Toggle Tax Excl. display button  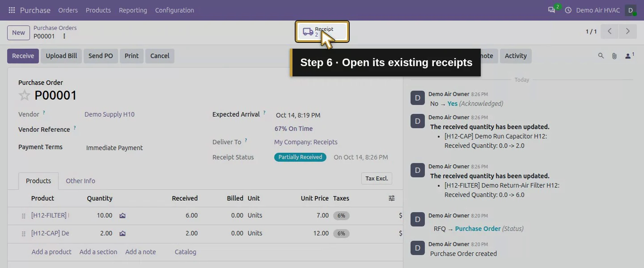(377, 178)
